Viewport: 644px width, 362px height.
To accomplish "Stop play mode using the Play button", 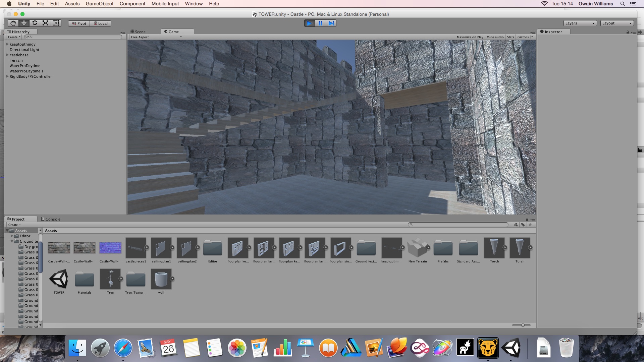I will (309, 23).
